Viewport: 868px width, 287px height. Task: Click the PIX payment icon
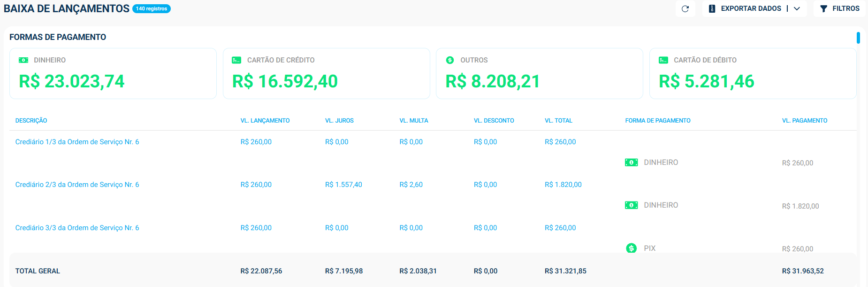[631, 248]
